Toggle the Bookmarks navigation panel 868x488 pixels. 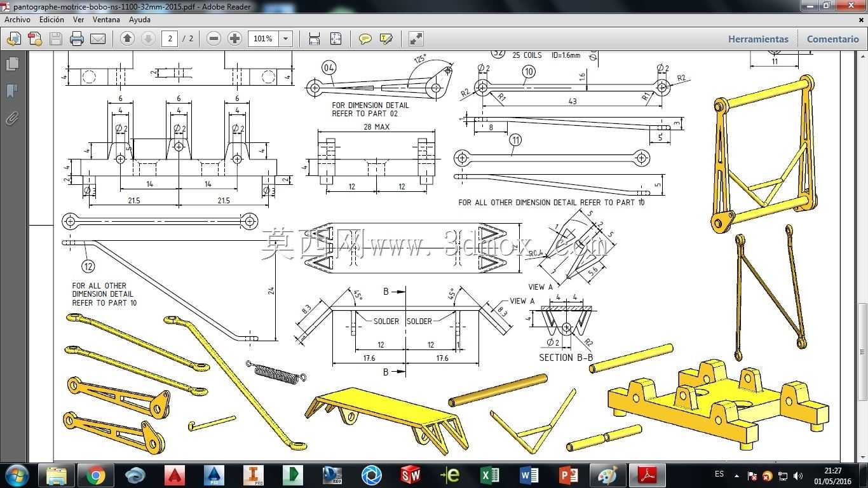tap(11, 91)
